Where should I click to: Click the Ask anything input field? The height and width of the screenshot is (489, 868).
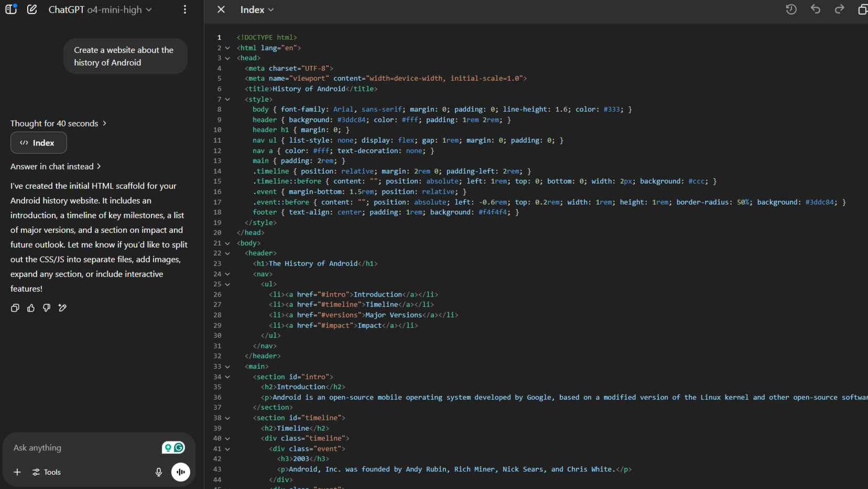[x=84, y=448]
